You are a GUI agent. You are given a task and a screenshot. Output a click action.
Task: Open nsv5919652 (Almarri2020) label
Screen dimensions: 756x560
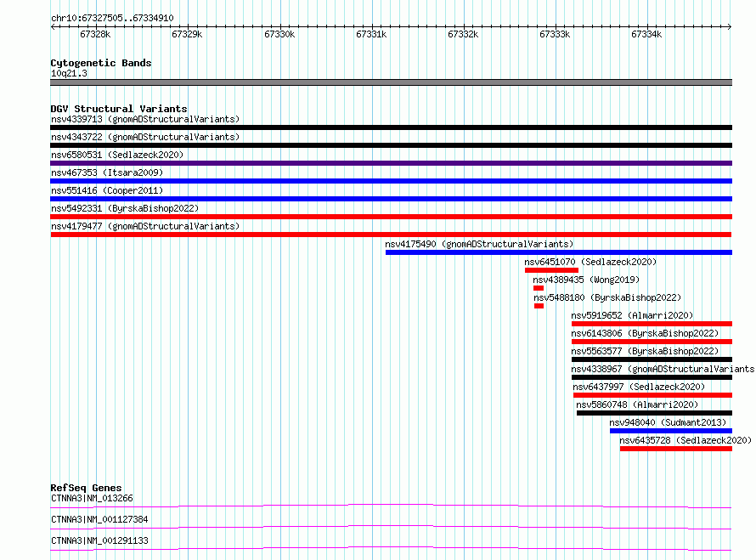tap(632, 315)
